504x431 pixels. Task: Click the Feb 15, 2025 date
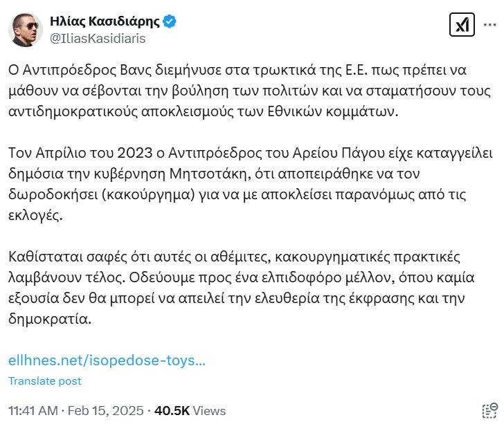[x=106, y=410]
